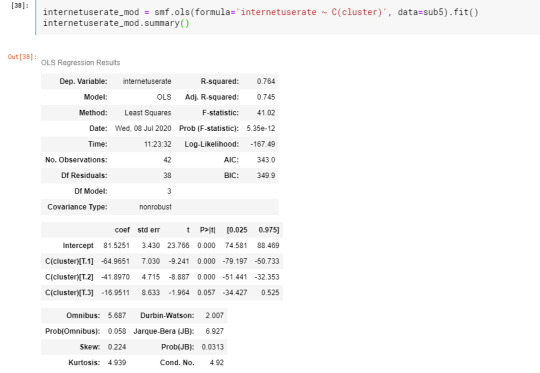Screen dimensions: 540x373
Task: Click the Out[38] output prompt
Action: pos(22,57)
